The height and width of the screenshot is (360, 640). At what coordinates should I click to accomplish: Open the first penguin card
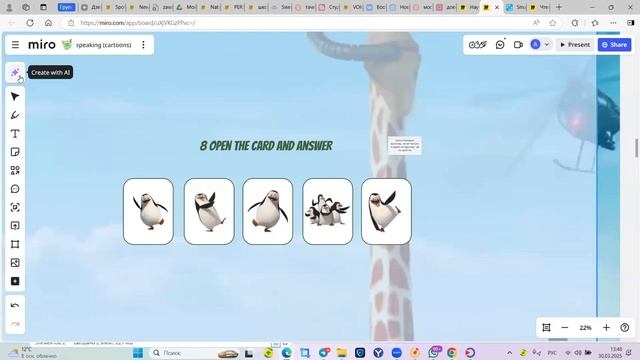point(148,211)
